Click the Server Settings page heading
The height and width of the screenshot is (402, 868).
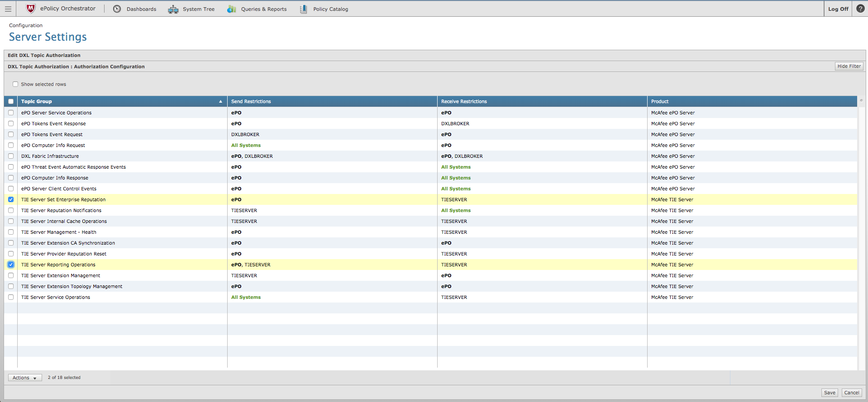click(48, 37)
